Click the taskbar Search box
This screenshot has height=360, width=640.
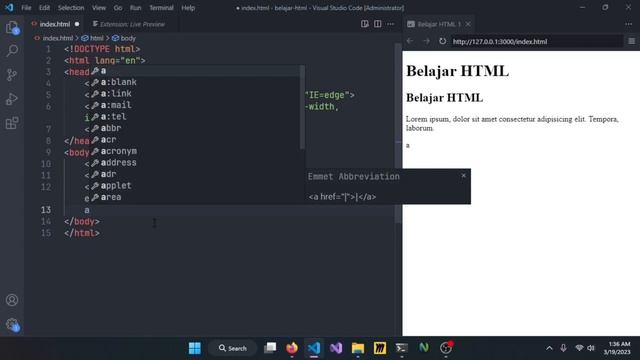pyautogui.click(x=232, y=348)
